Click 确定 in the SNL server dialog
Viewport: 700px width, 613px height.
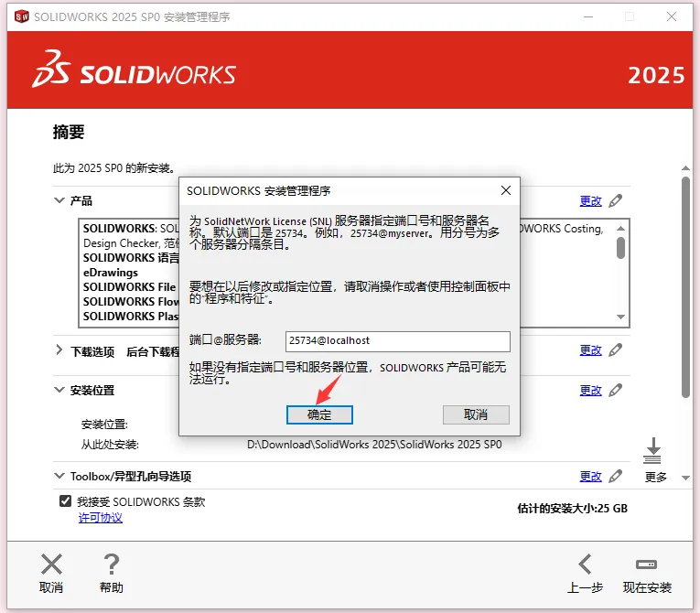[319, 414]
